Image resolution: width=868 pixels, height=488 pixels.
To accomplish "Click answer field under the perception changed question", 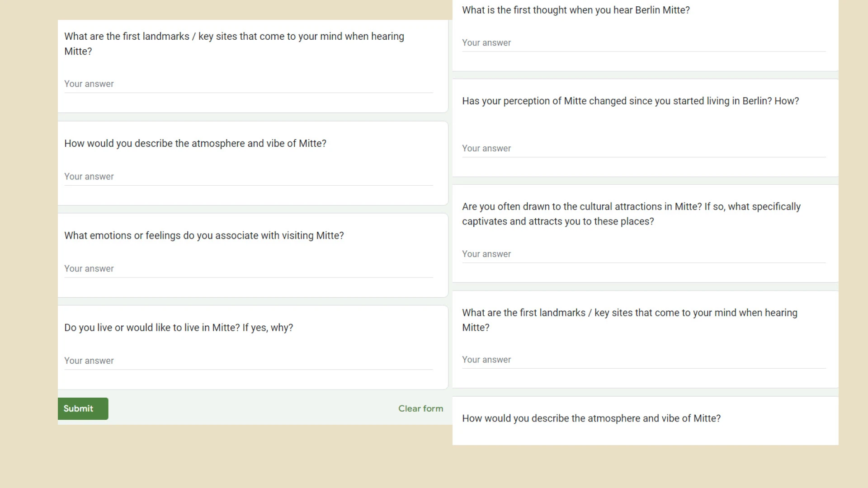I will coord(643,149).
